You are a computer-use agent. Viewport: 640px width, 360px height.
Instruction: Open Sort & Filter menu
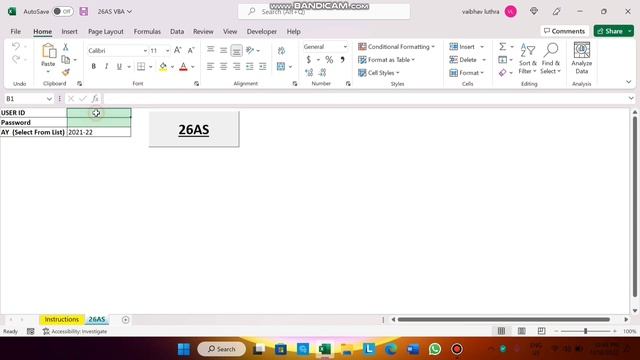[528, 59]
